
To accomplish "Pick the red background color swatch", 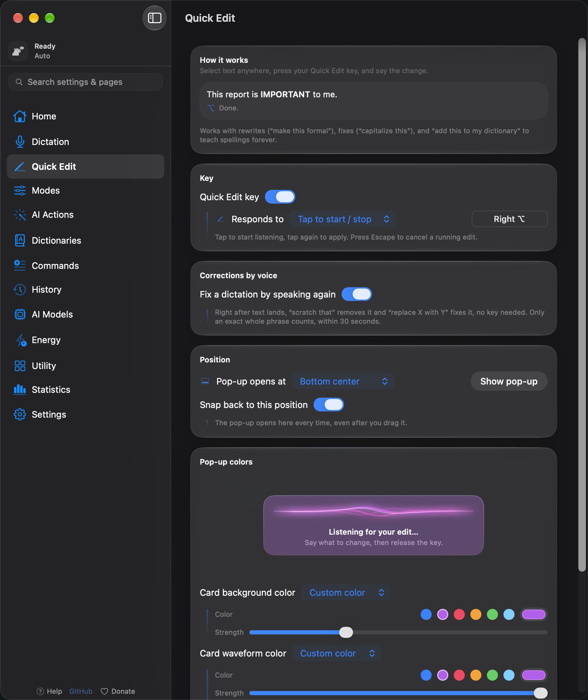I will pyautogui.click(x=459, y=614).
